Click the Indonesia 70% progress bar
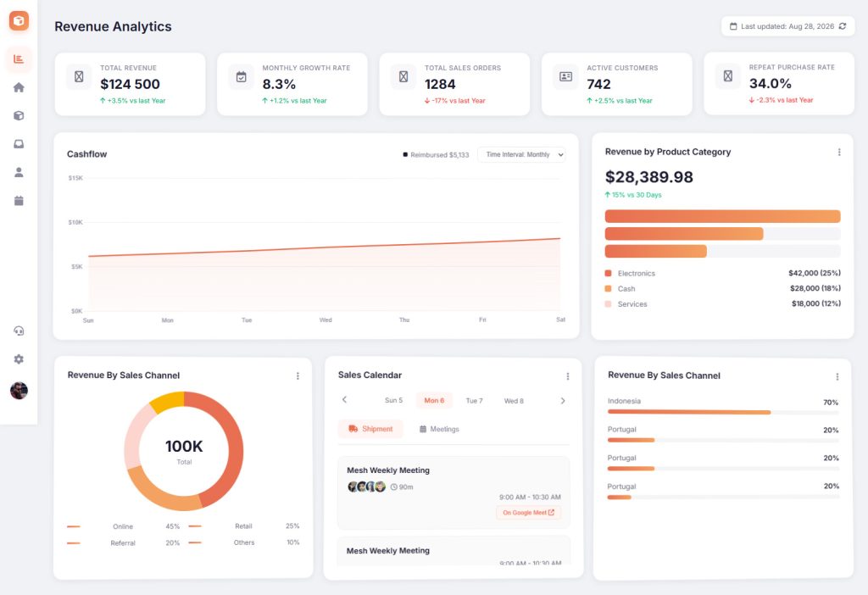 coord(723,413)
